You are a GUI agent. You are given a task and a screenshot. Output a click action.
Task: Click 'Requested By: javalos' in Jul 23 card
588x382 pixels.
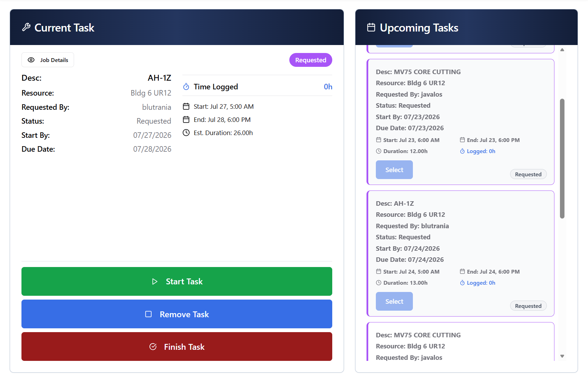[409, 94]
